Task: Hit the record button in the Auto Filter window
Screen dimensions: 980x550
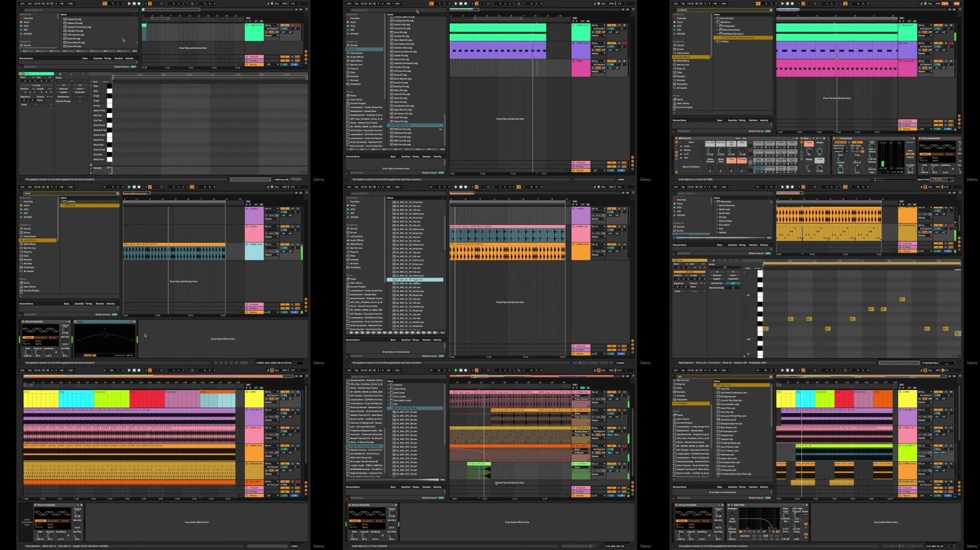Action: point(792,370)
